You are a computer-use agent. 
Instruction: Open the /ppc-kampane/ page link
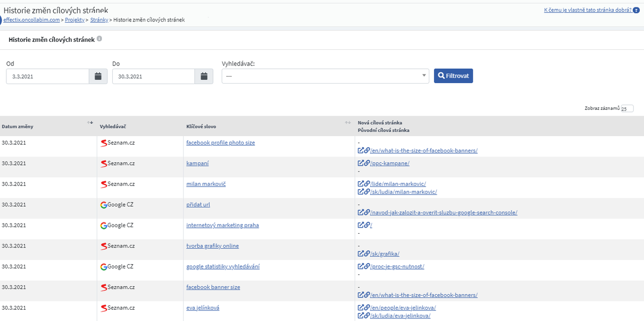pyautogui.click(x=390, y=163)
